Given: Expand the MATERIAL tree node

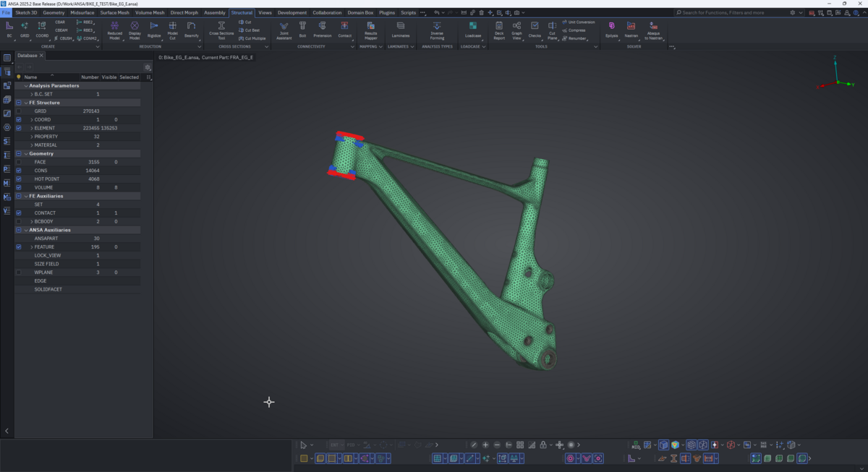Looking at the screenshot, I should coord(32,145).
